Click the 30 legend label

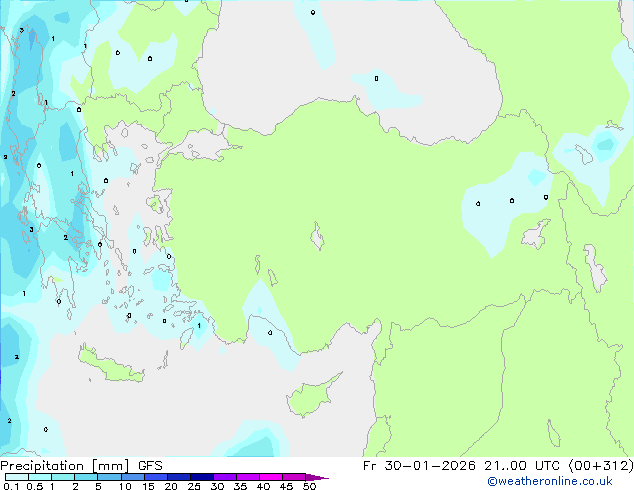point(217,486)
